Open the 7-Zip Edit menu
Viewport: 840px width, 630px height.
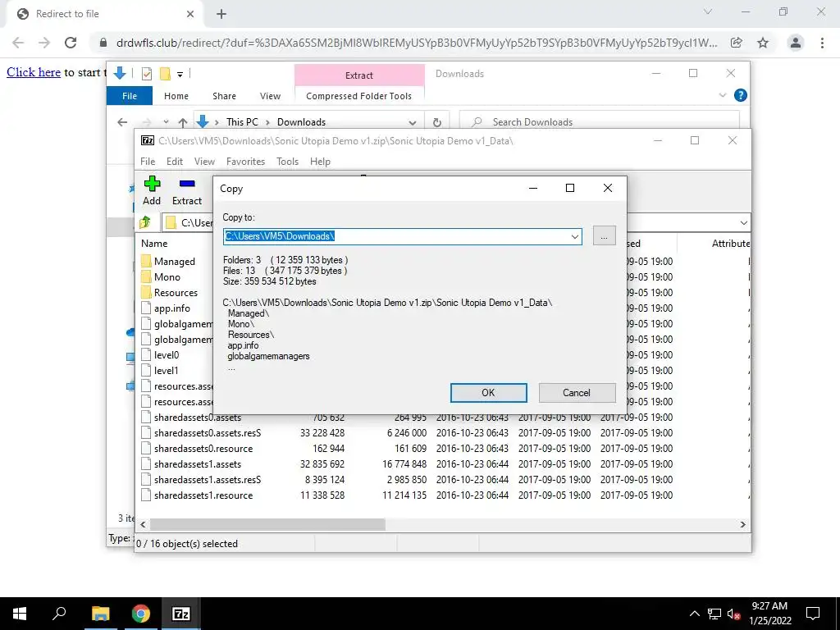pyautogui.click(x=175, y=162)
